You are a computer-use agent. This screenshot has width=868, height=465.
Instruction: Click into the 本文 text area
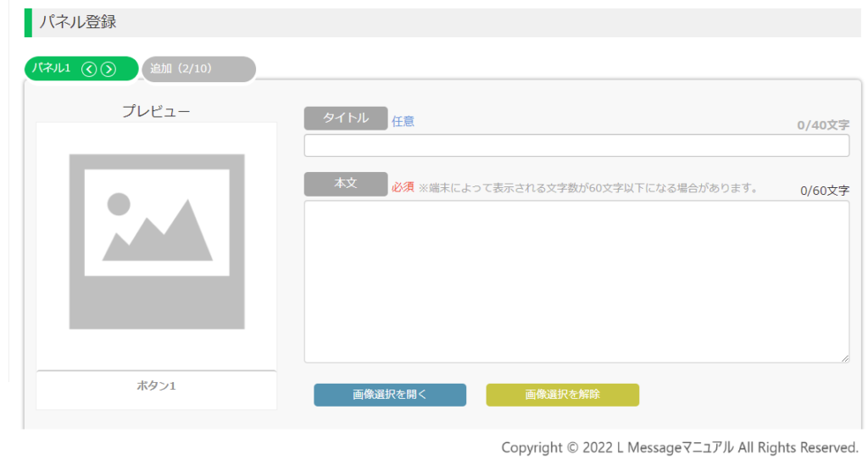(x=576, y=281)
